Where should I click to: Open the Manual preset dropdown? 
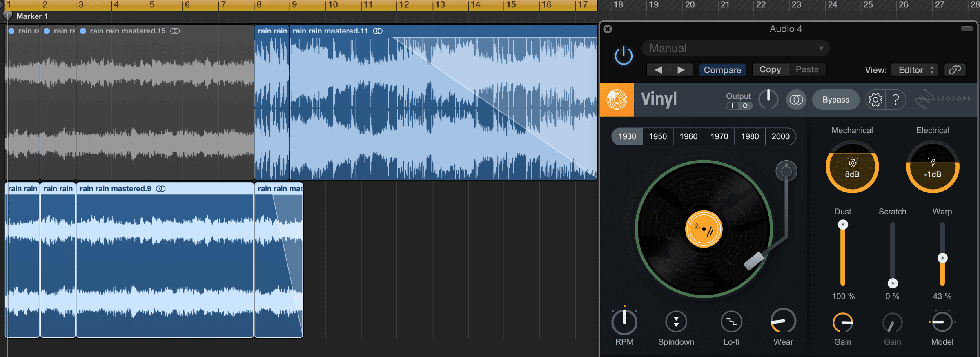735,48
